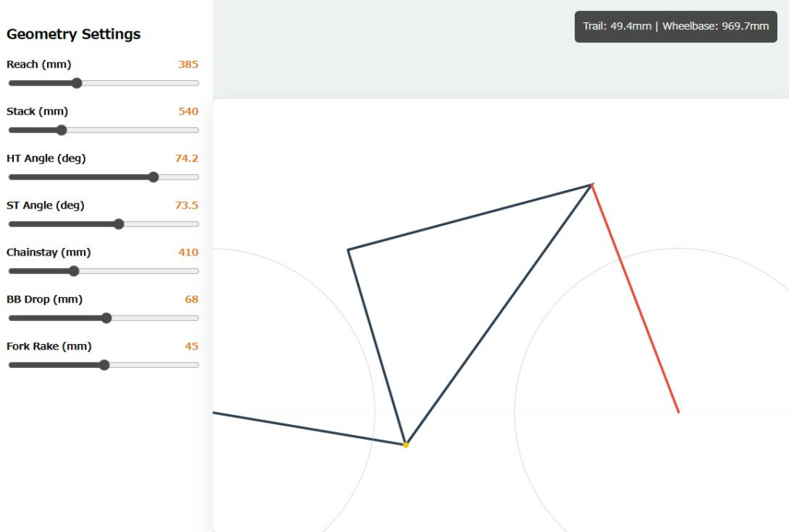Click the HT Angle value 74.2

186,158
